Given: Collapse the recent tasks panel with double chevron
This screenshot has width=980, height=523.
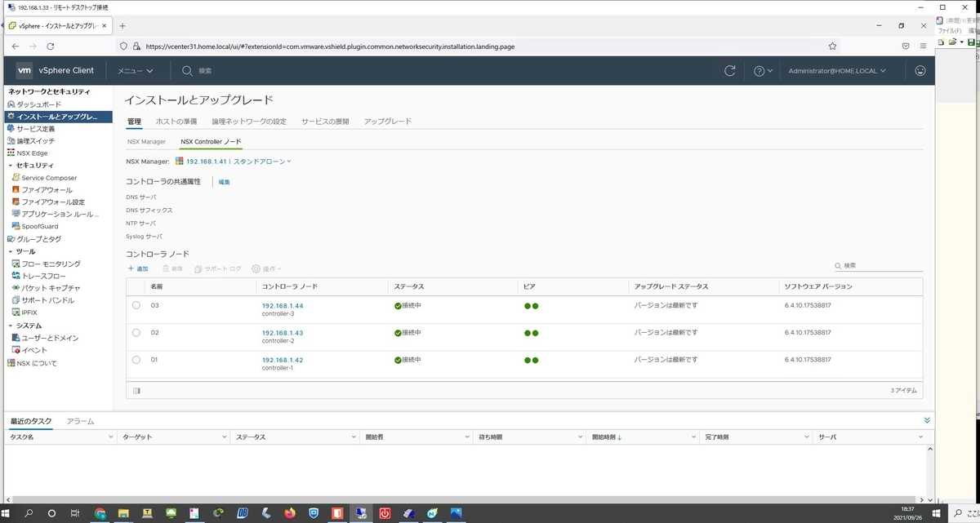Looking at the screenshot, I should (927, 420).
